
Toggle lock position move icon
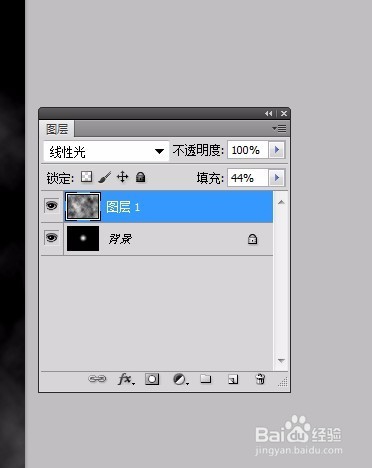(x=123, y=177)
